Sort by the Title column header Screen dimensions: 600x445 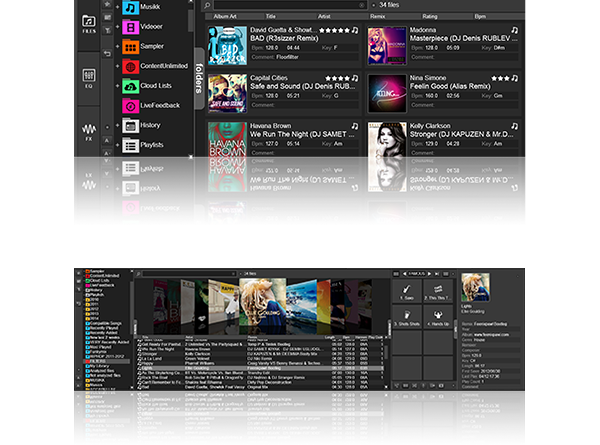click(x=271, y=16)
